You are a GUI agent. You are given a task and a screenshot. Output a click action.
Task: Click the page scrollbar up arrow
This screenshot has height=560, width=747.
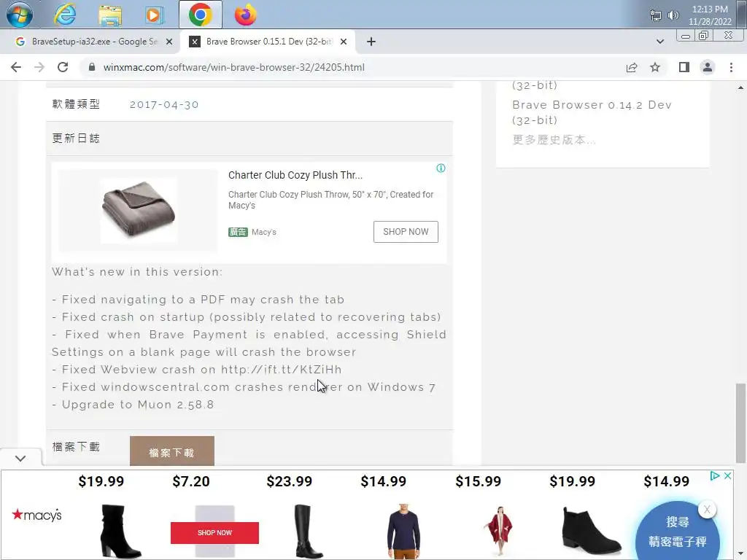[x=740, y=87]
